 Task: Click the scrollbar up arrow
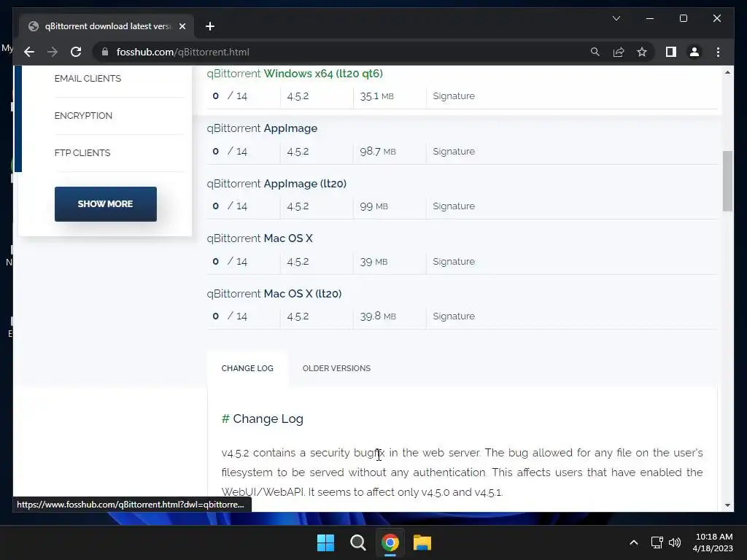click(727, 72)
